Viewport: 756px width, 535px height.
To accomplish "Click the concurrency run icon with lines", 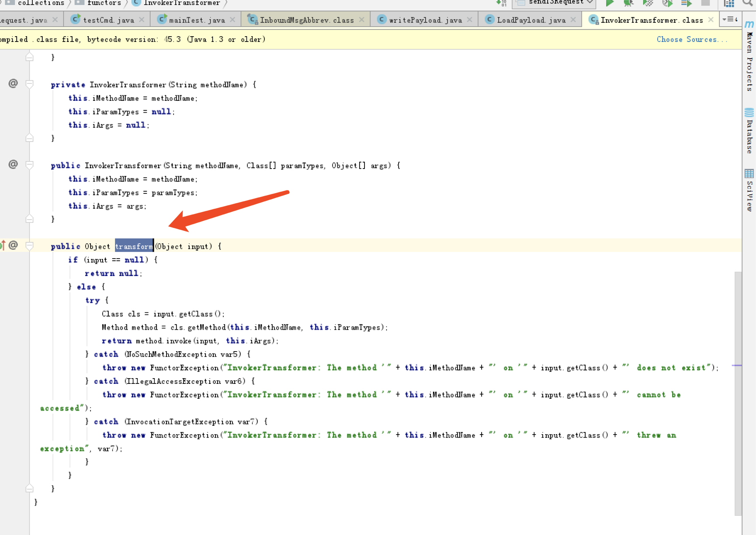I will [687, 3].
